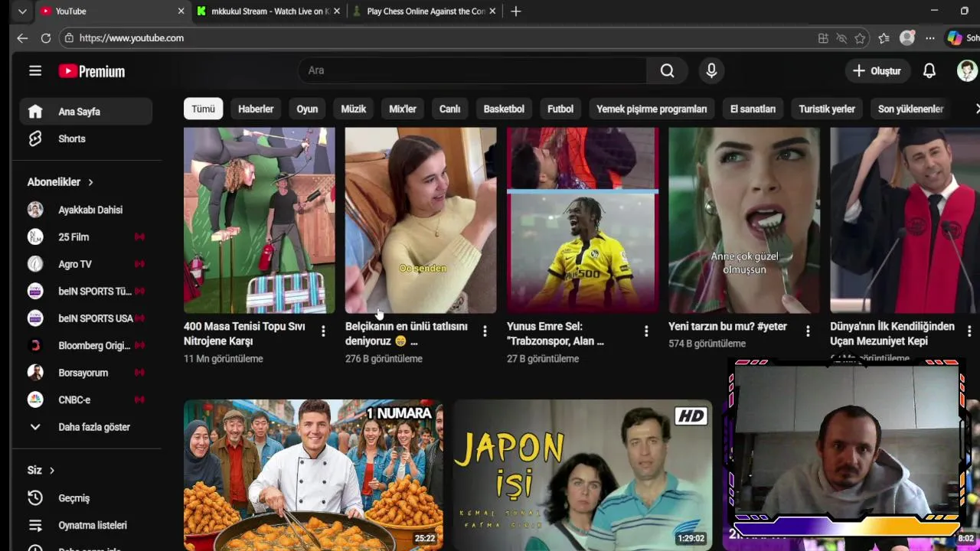Open 400 Masa Tenisi Topu video title
This screenshot has width=980, height=551.
tap(244, 334)
